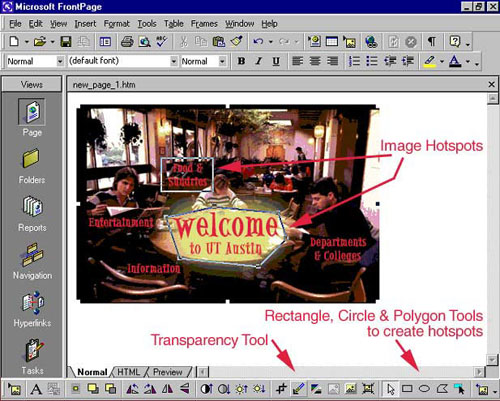Click the Text tool A icon
The height and width of the screenshot is (401, 500).
tap(36, 389)
